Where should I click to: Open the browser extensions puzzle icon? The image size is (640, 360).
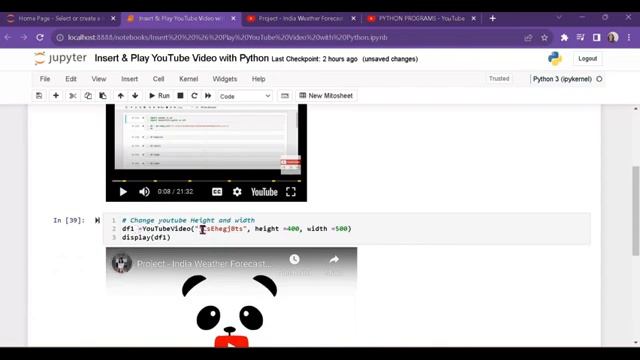point(564,38)
